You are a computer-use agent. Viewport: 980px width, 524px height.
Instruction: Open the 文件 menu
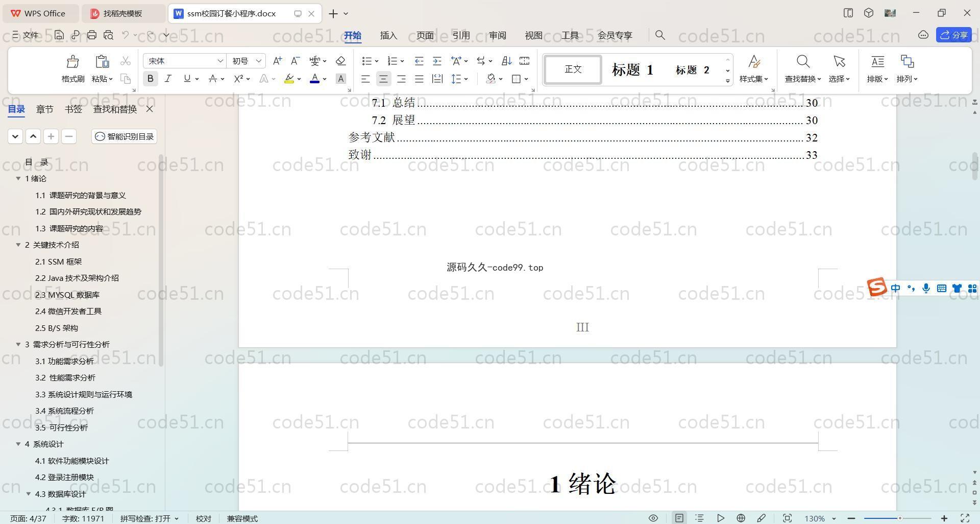click(x=26, y=35)
